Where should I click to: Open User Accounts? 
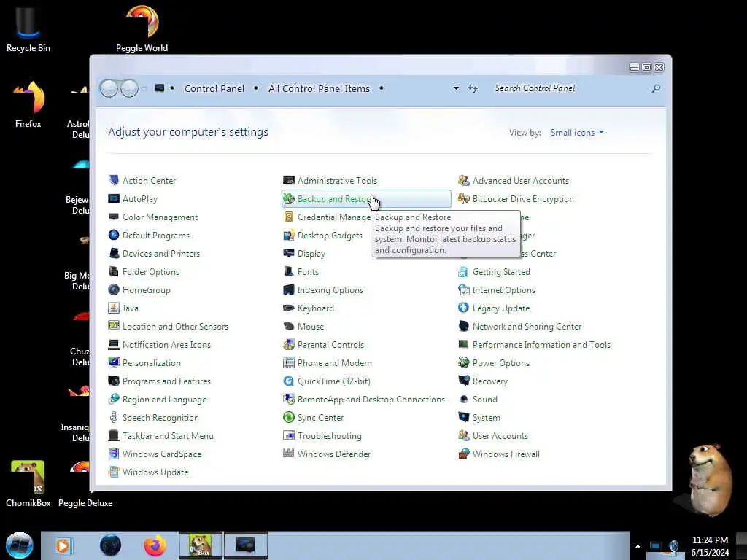pyautogui.click(x=500, y=436)
